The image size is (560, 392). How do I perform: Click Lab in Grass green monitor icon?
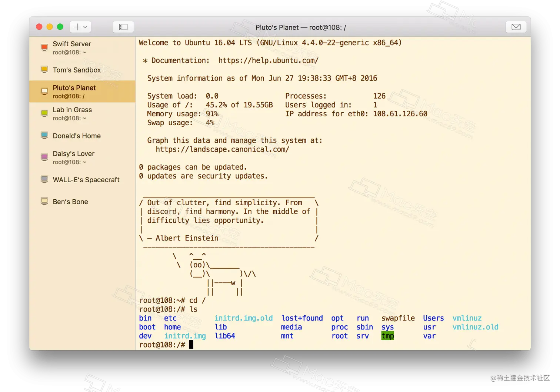(44, 114)
